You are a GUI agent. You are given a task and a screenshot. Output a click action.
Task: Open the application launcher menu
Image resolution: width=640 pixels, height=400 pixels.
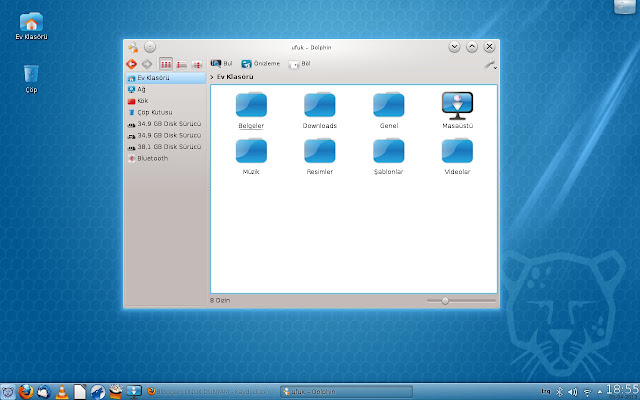7,392
